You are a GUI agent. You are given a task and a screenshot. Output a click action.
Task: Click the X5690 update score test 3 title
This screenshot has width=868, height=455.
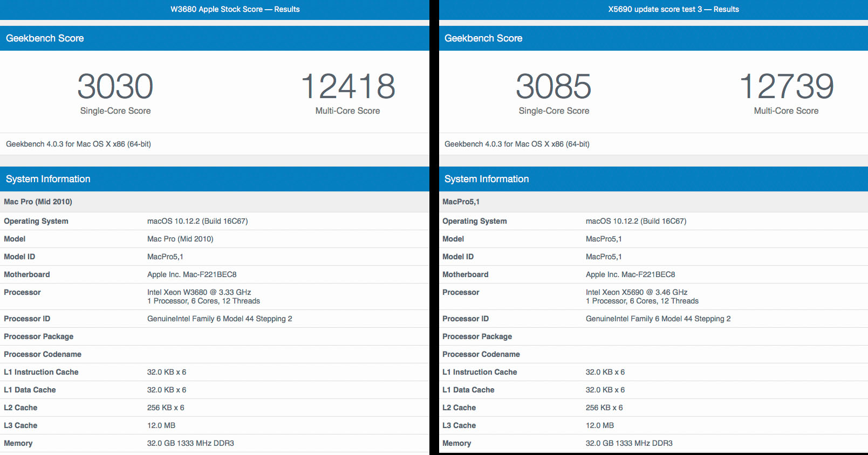click(673, 9)
